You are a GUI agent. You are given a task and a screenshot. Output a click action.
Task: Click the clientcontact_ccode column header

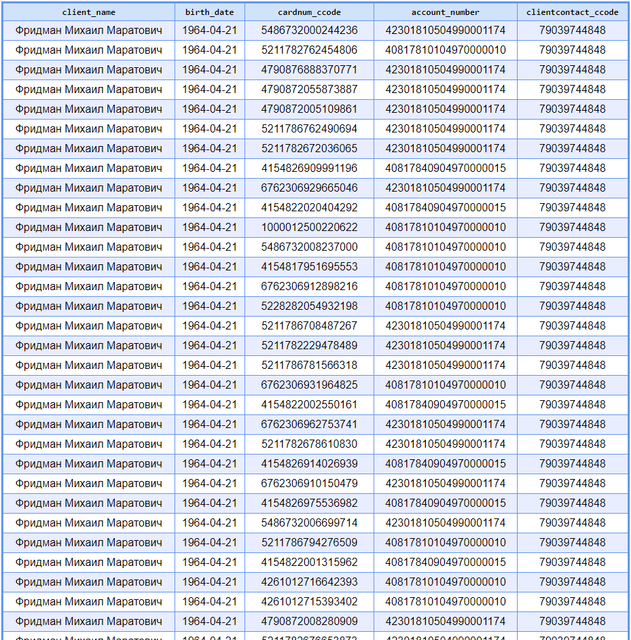572,12
